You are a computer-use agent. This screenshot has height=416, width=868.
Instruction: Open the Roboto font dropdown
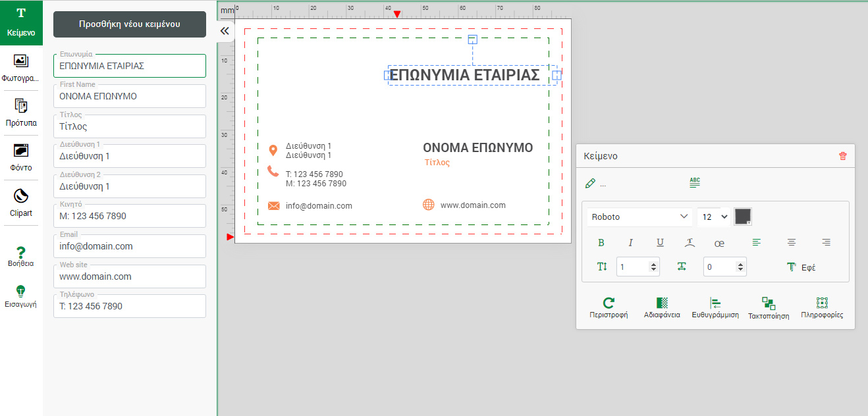pos(639,217)
